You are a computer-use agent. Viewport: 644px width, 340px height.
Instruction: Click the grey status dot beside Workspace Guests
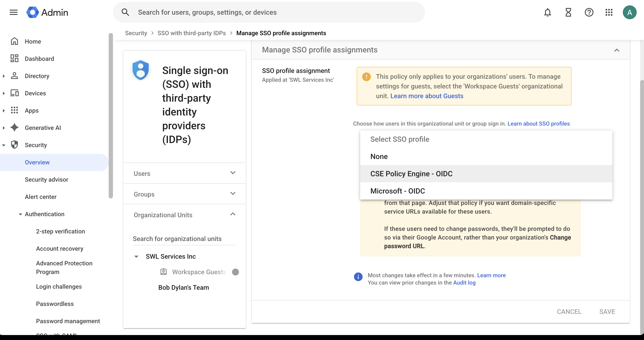(235, 272)
